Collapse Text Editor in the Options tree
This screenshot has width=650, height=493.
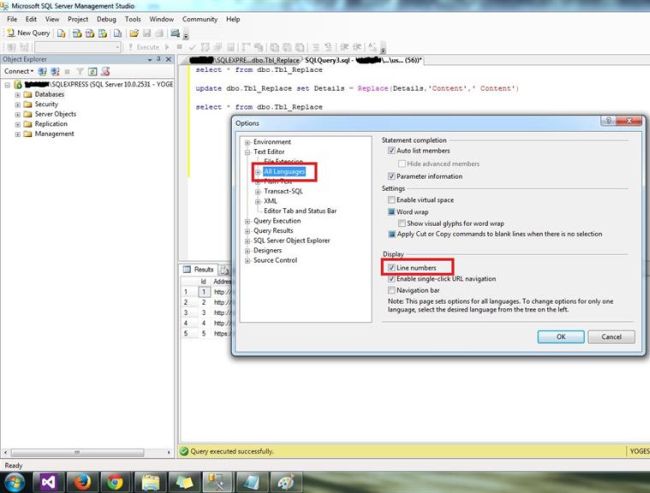tap(247, 152)
